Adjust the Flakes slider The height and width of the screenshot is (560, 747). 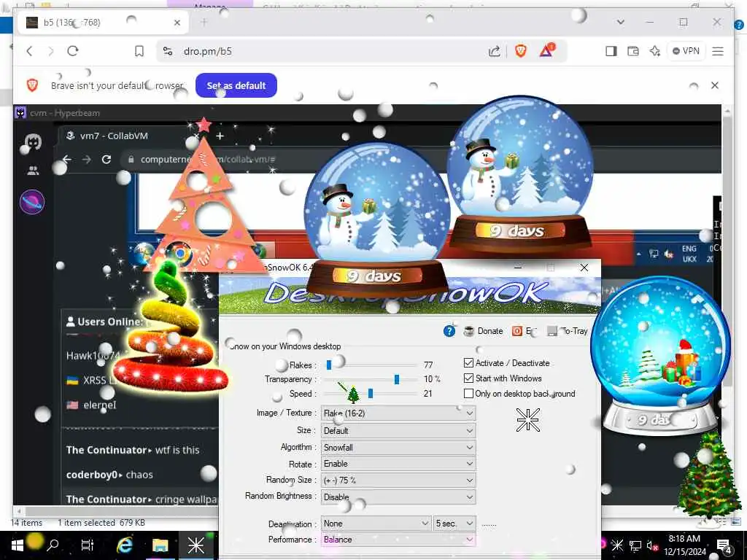point(329,365)
